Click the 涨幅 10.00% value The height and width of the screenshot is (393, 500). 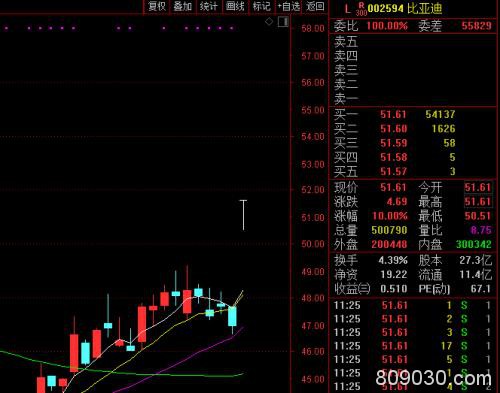[390, 216]
